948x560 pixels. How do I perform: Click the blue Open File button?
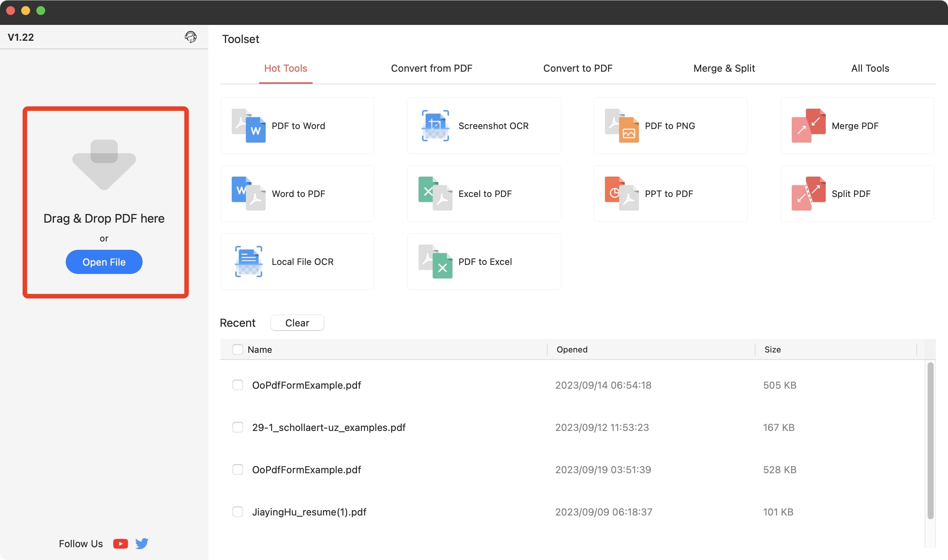(104, 262)
